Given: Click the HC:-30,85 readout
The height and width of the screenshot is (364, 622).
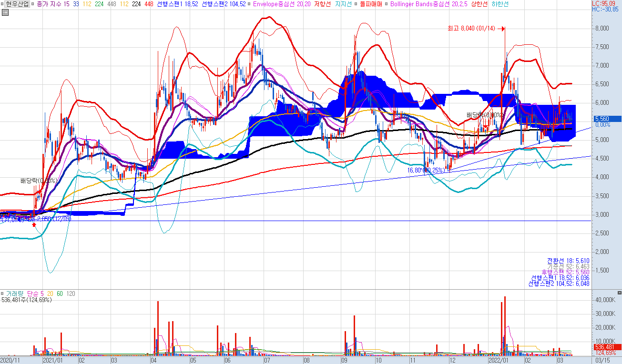Looking at the screenshot, I should (x=606, y=9).
